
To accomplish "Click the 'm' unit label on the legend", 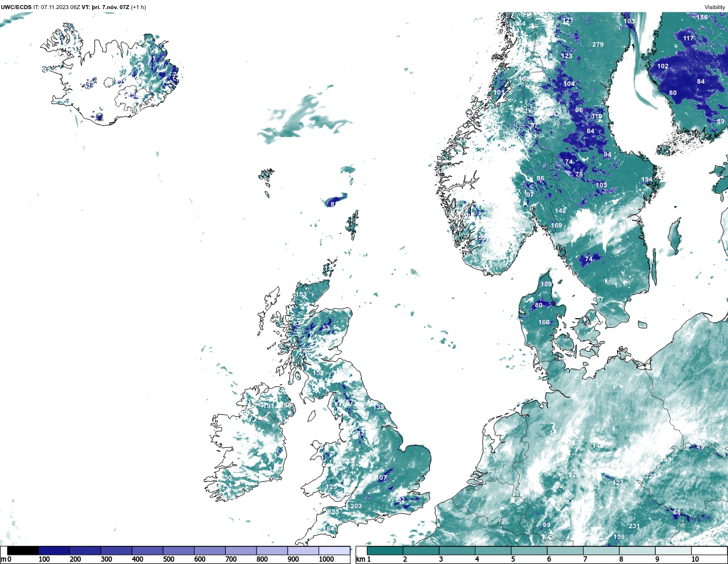I will [3, 559].
